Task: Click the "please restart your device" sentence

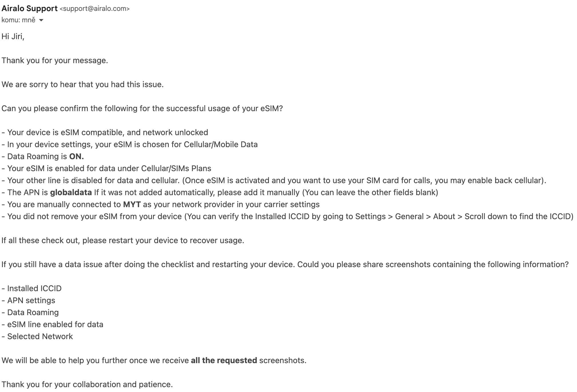Action: pos(123,241)
